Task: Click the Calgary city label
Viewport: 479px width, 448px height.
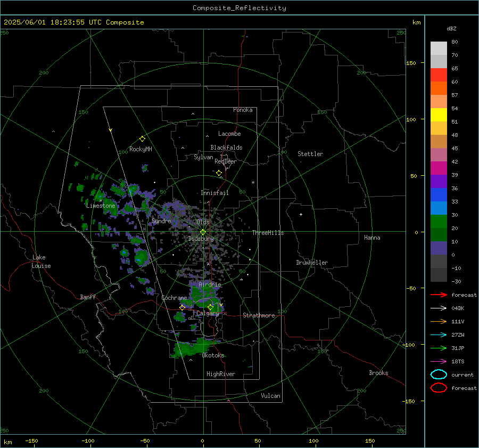Action: tap(208, 313)
